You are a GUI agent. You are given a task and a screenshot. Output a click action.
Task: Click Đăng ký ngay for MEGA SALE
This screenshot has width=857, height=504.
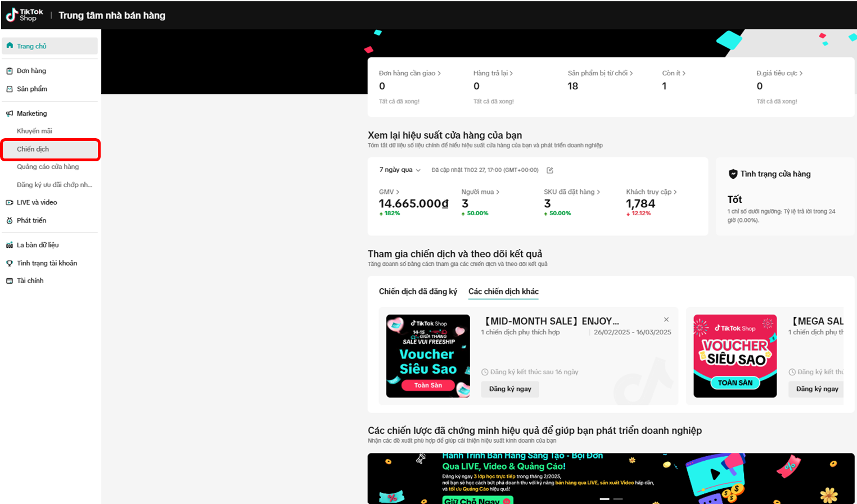816,389
